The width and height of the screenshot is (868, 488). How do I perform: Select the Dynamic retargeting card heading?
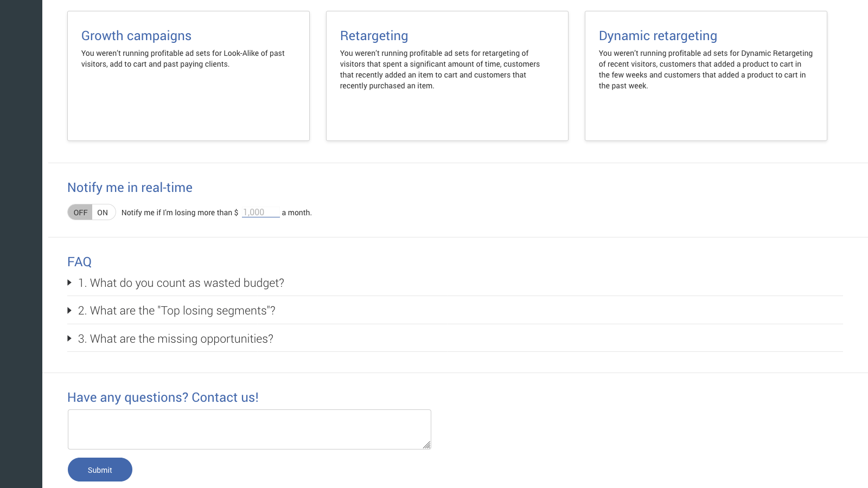[x=658, y=36]
